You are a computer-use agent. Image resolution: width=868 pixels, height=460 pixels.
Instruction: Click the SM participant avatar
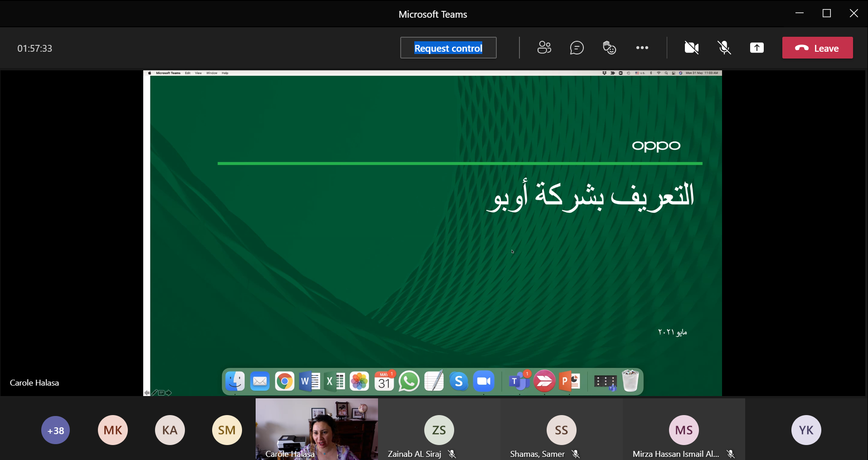(x=227, y=430)
